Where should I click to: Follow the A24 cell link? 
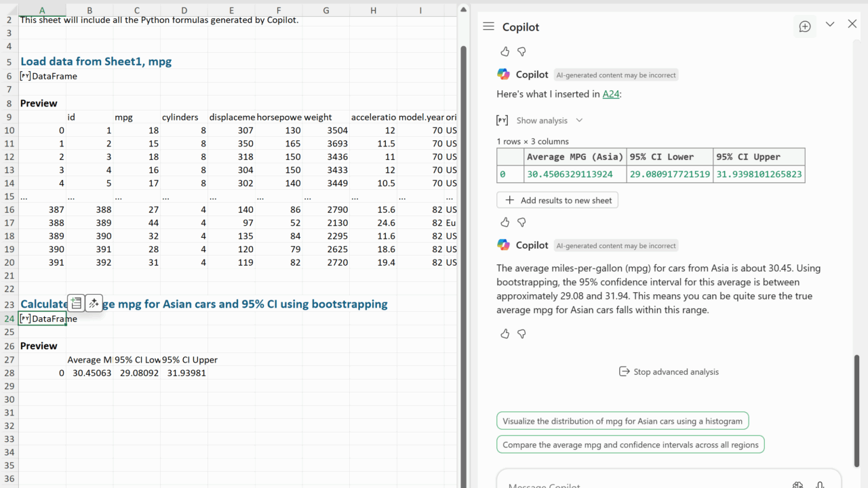[x=610, y=94]
